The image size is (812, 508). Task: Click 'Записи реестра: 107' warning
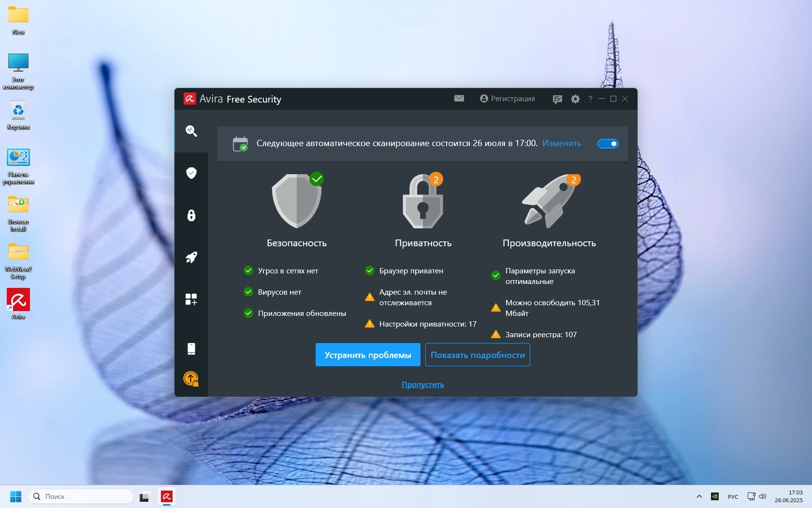pyautogui.click(x=534, y=334)
